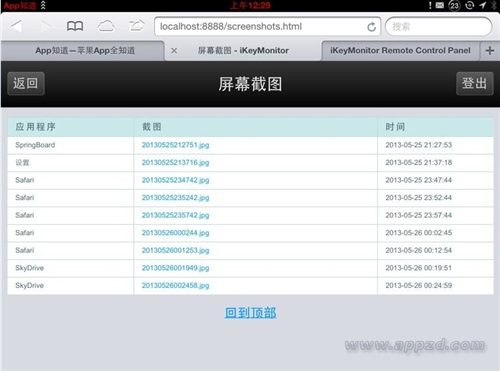Open screenshot 20130526001949.jpg

pyautogui.click(x=175, y=268)
